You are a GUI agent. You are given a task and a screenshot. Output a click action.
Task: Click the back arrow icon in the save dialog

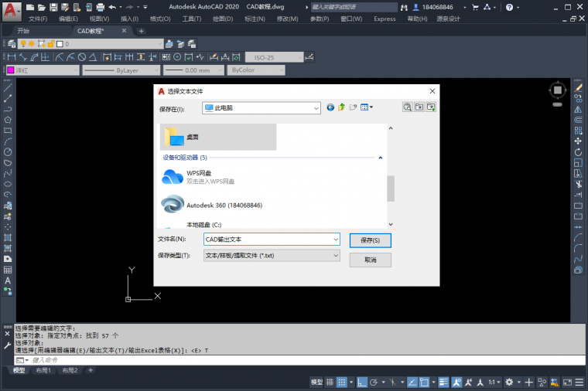pyautogui.click(x=330, y=108)
